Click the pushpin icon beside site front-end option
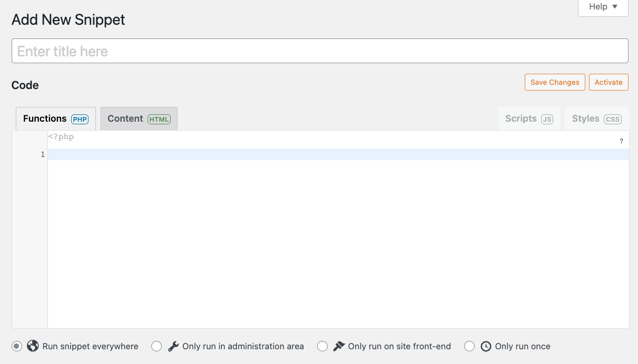The image size is (638, 364). tap(338, 346)
